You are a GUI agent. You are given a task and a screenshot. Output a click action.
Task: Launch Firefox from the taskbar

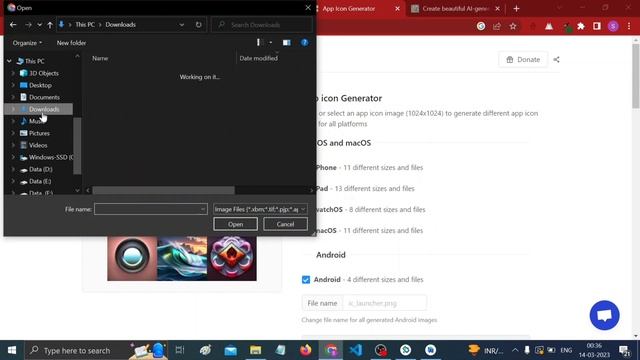point(306,350)
